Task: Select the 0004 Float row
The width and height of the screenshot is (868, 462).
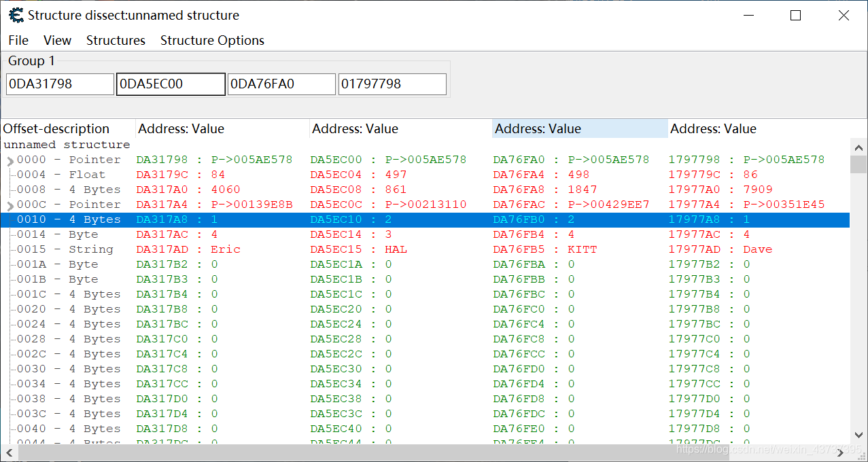Action: coord(68,175)
